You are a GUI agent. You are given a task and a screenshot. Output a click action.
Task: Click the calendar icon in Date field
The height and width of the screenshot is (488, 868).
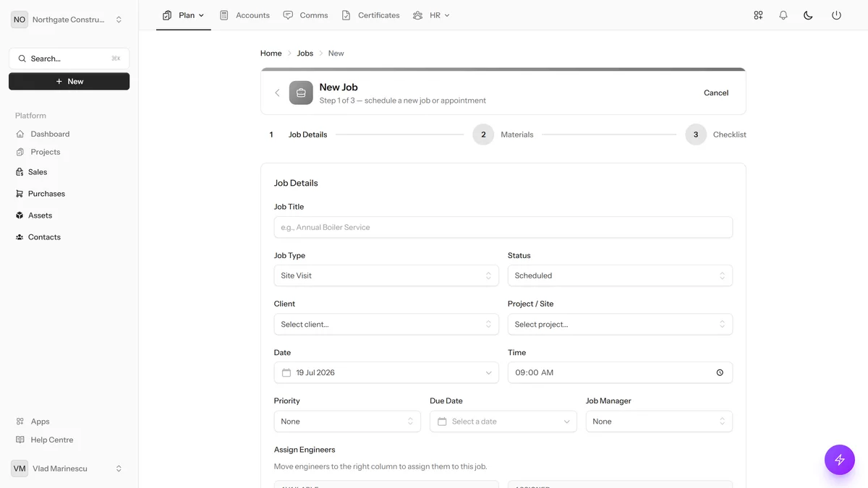[x=286, y=372]
